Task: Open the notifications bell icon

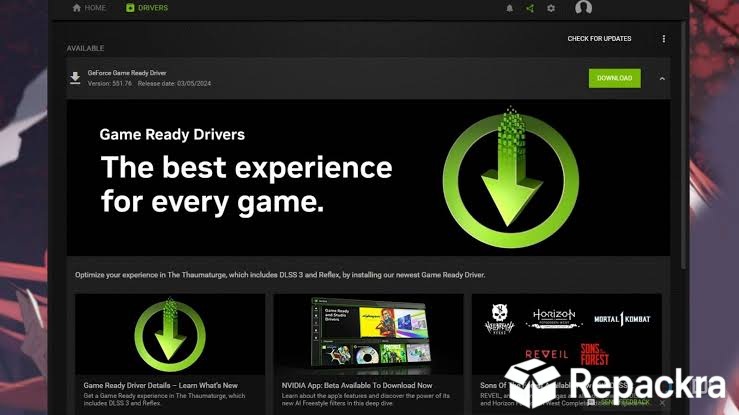Action: tap(509, 8)
